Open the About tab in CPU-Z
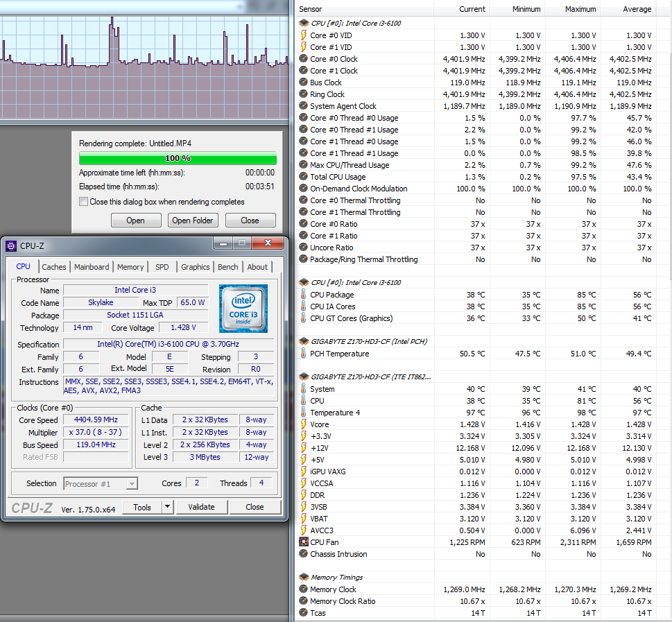This screenshot has height=622, width=672. point(257,267)
